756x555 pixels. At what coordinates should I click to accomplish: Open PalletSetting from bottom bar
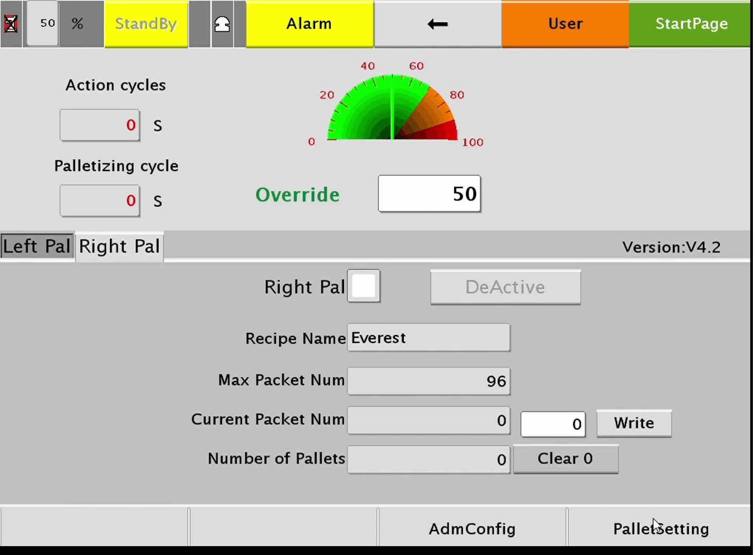(660, 528)
